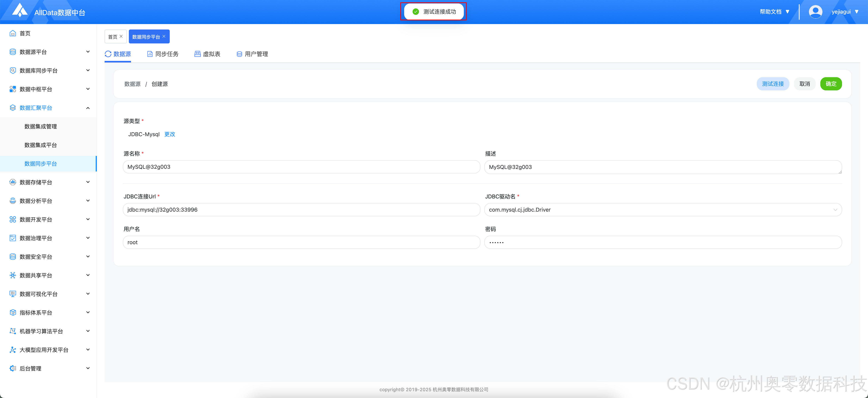Close the 数据同步平台 page tab
The height and width of the screenshot is (398, 868).
(164, 36)
